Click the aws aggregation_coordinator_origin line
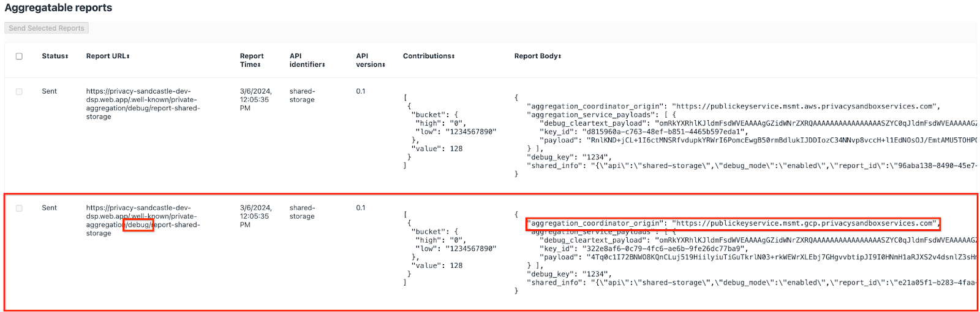 [x=733, y=107]
